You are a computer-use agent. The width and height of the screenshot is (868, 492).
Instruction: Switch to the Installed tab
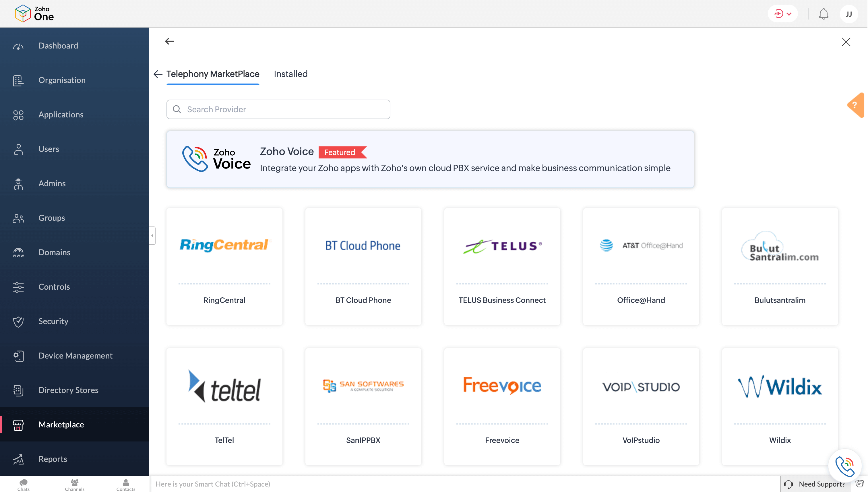coord(290,74)
